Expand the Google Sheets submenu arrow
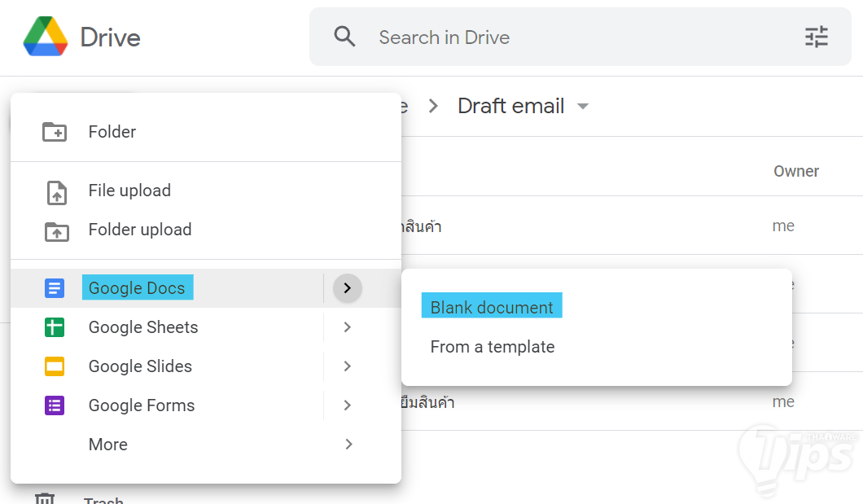This screenshot has width=863, height=504. point(348,327)
